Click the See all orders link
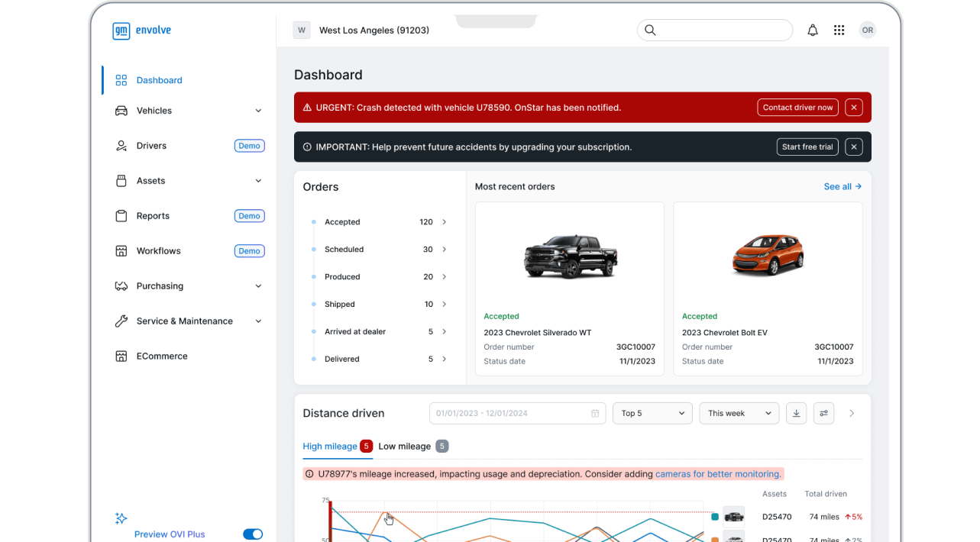The image size is (980, 542). pyautogui.click(x=843, y=186)
